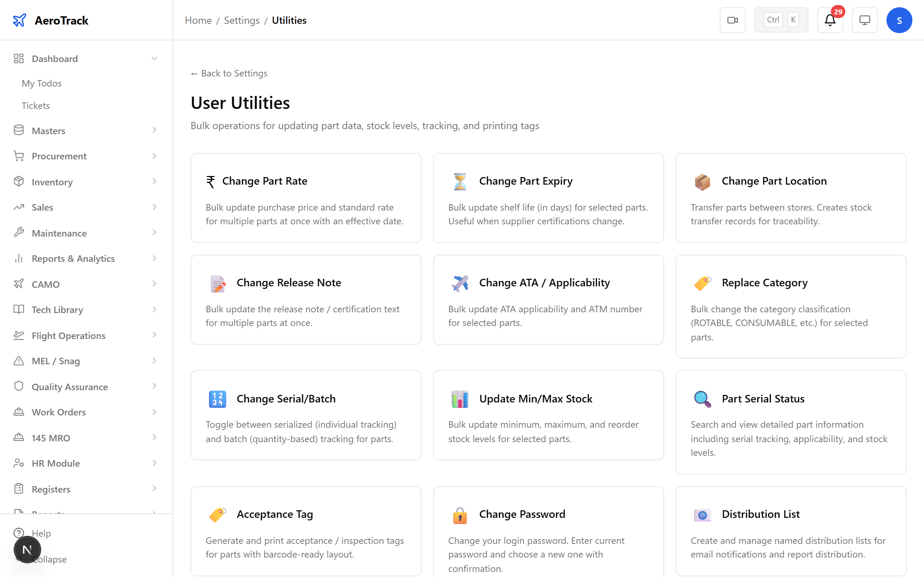The width and height of the screenshot is (924, 577).
Task: Open the Home breadcrumb link
Action: [x=198, y=20]
